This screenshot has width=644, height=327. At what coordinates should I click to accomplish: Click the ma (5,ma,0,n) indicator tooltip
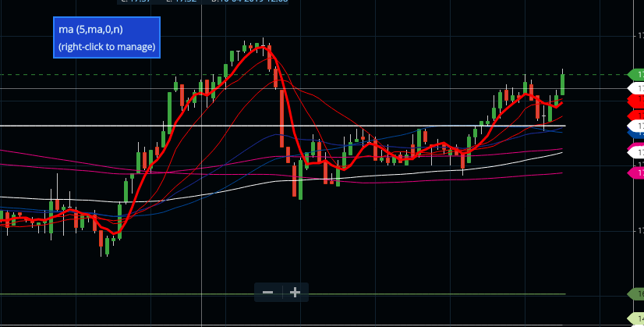click(x=107, y=37)
